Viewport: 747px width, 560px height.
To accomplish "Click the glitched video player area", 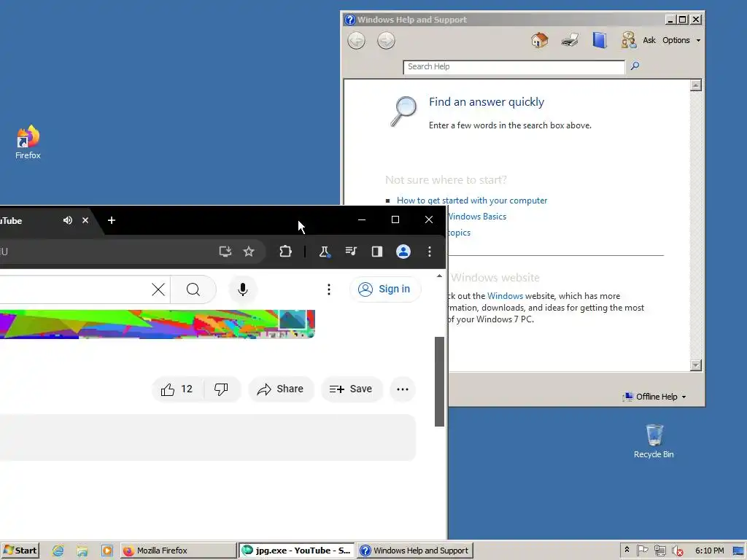I will (x=158, y=324).
